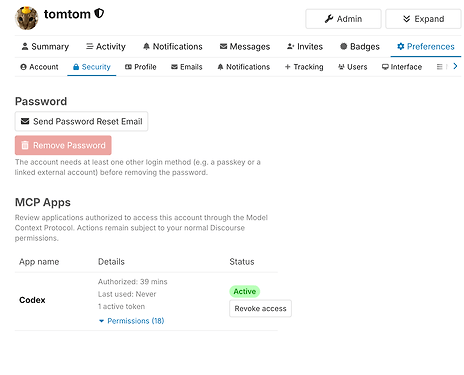Click the text 'Authorized: 39 mins'
The width and height of the screenshot is (464, 375).
point(133,282)
